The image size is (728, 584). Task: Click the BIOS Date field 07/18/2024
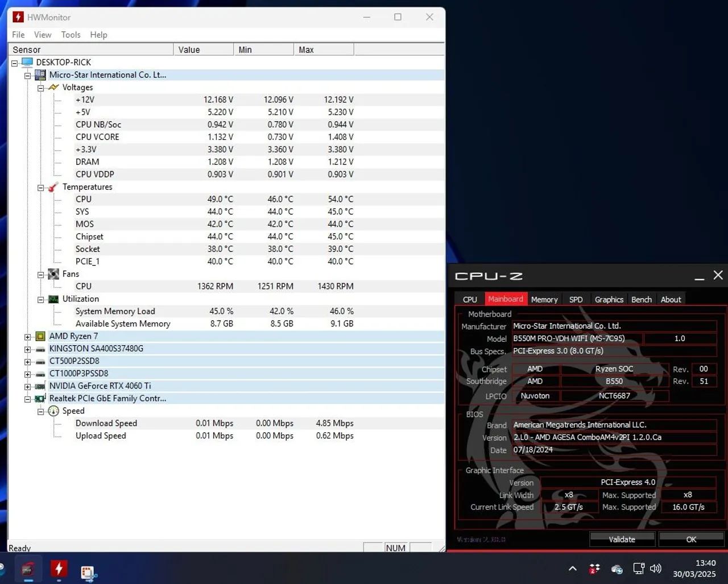(x=614, y=450)
